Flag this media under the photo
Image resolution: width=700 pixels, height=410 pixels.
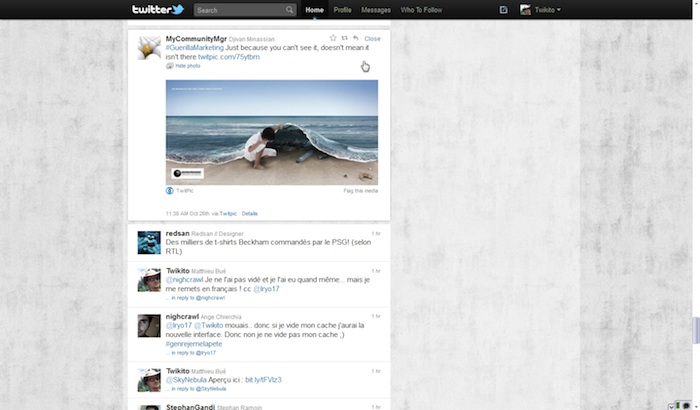click(360, 189)
